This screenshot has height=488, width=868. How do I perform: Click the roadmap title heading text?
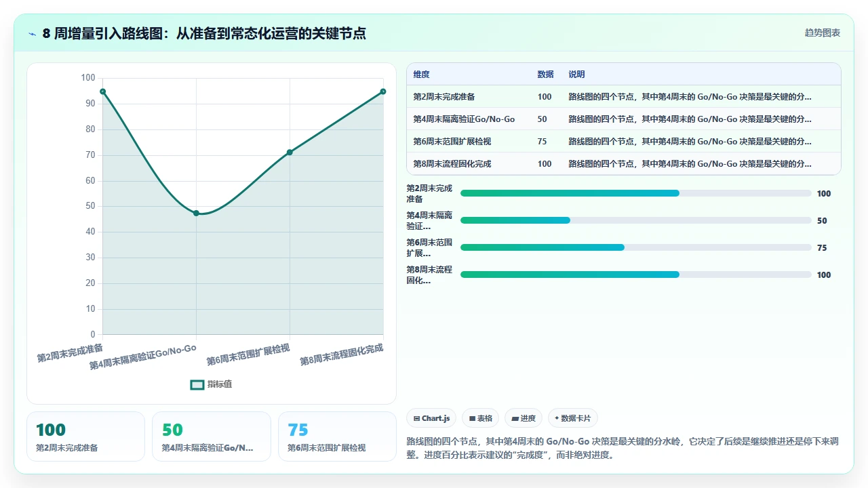(204, 33)
